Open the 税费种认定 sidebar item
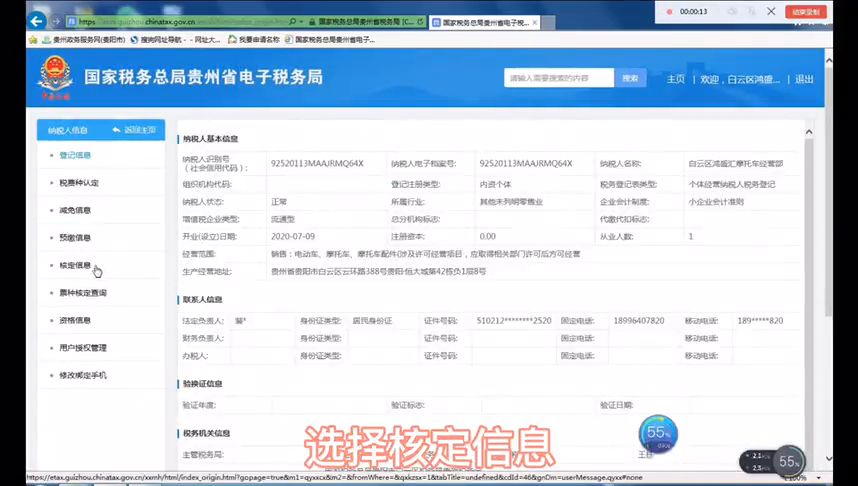858x486 pixels. coord(79,183)
